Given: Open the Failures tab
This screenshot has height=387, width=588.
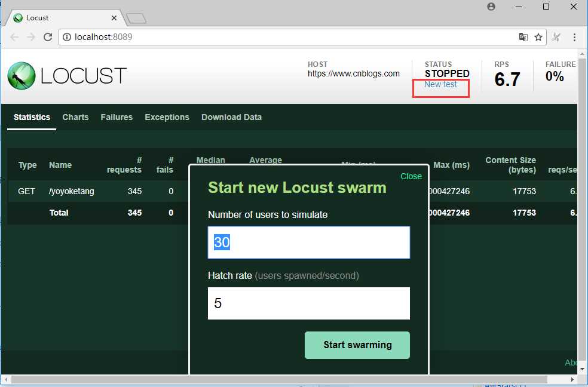Looking at the screenshot, I should 117,117.
